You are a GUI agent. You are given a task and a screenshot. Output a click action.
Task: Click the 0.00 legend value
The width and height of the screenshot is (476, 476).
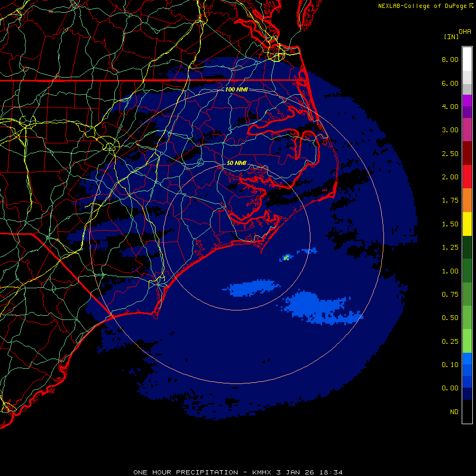pos(450,388)
